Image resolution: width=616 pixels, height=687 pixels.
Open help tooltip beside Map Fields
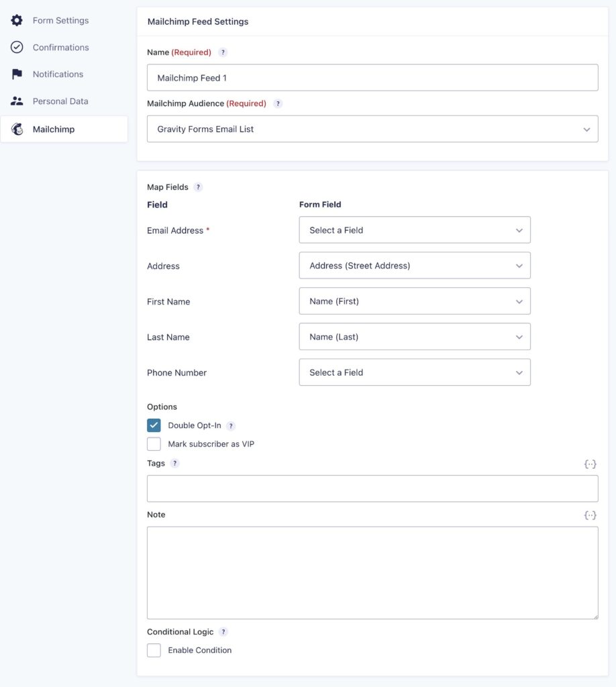click(198, 187)
